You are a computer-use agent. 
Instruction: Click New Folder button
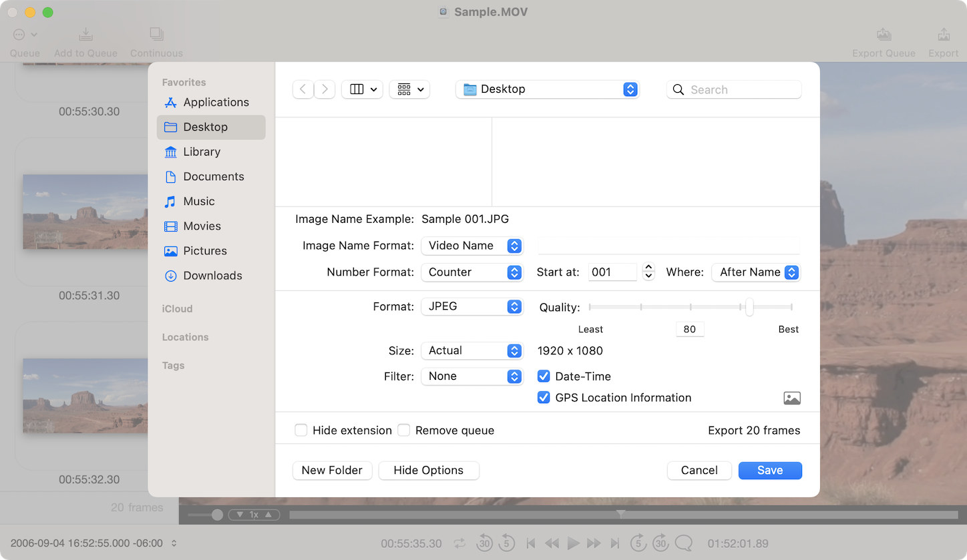332,471
